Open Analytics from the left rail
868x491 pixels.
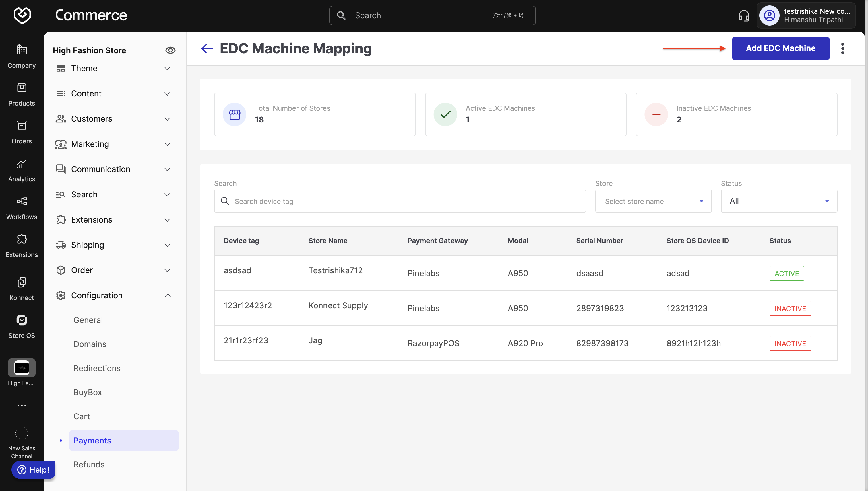tap(22, 170)
